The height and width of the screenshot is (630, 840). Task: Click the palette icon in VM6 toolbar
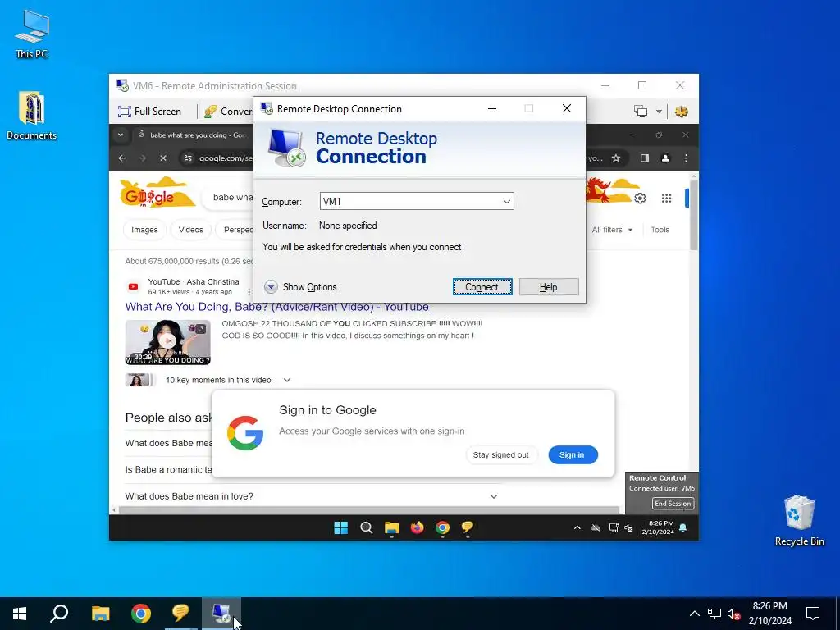pyautogui.click(x=682, y=112)
